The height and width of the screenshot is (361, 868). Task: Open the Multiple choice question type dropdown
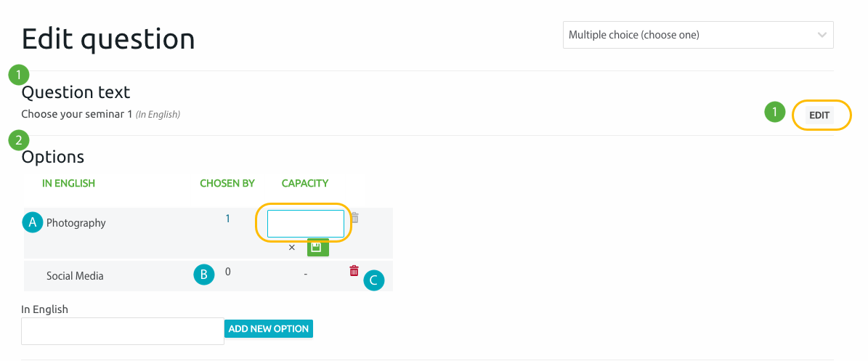pos(697,35)
